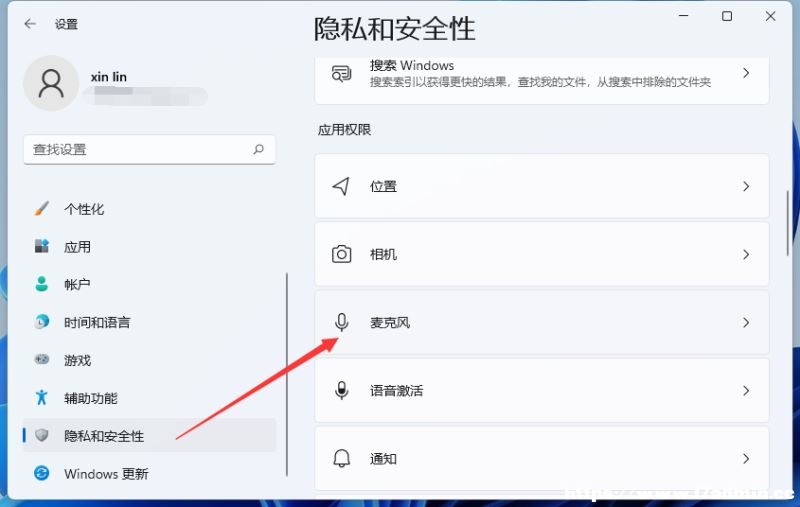This screenshot has width=800, height=507.
Task: Select the 个性化 paintbrush icon
Action: (42, 209)
